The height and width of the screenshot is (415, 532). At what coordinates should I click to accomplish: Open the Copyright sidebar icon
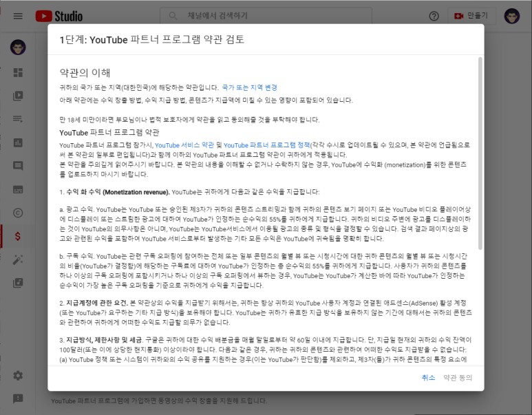coord(18,213)
